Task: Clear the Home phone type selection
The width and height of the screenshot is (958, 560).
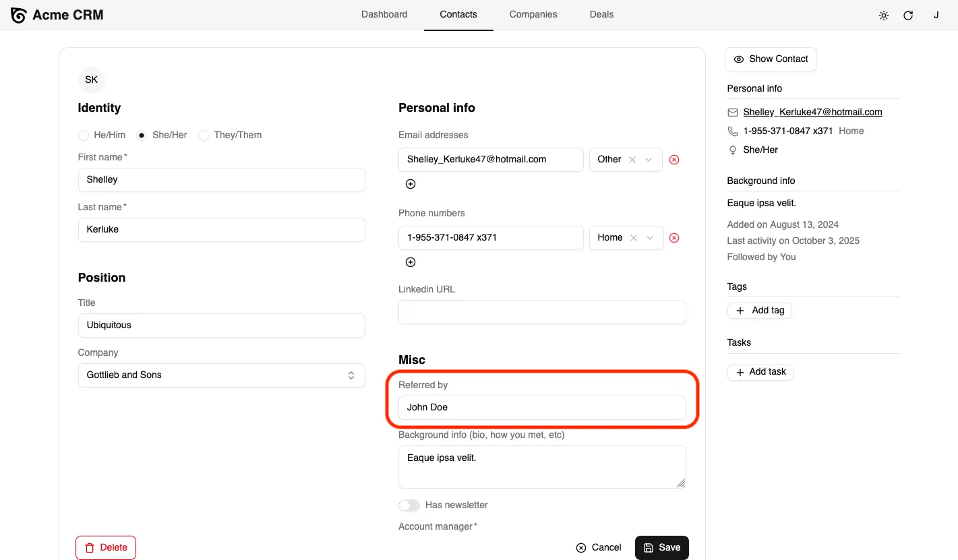Action: point(633,238)
